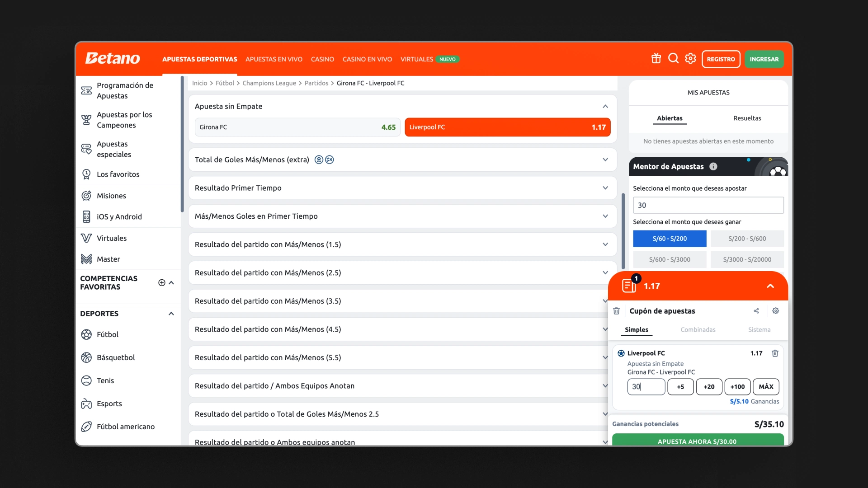Screen dimensions: 868x488
Task: Collapse the Competencias Favoritas section
Action: click(171, 283)
